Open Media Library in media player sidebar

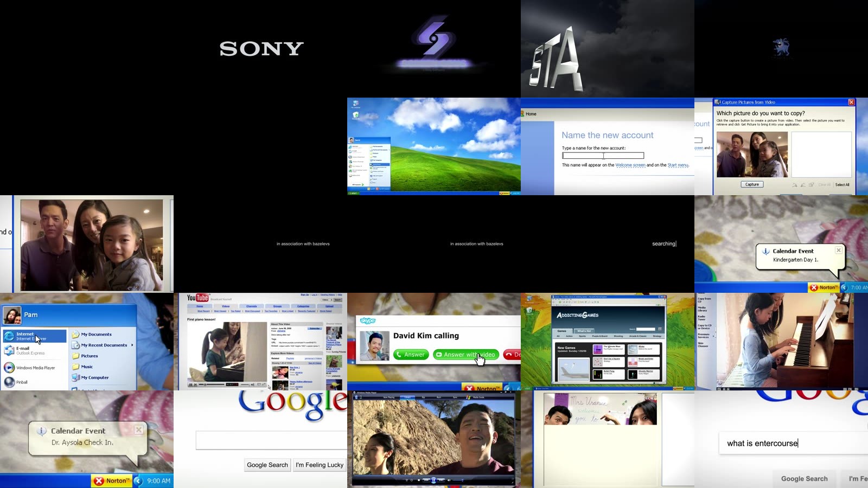(x=702, y=309)
